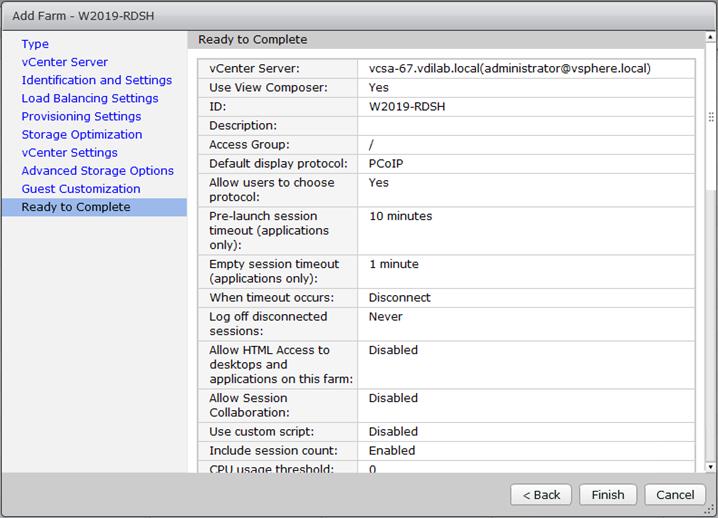Click Yes value for Allow users to choose protocol
Image resolution: width=718 pixels, height=518 pixels.
(378, 183)
